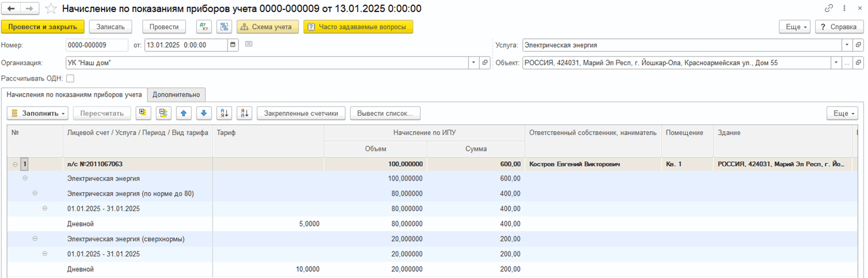Open Объект dropdown list arrow
The width and height of the screenshot is (868, 278).
(836, 63)
